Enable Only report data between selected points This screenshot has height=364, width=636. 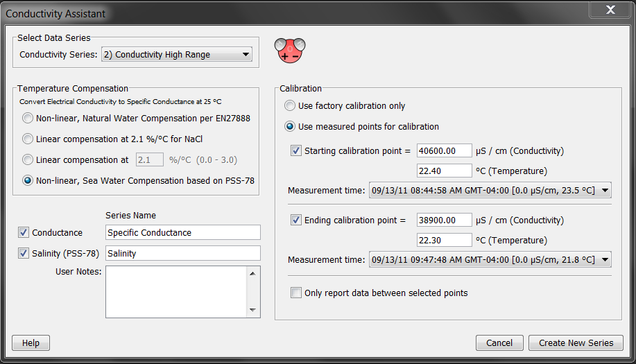pyautogui.click(x=297, y=293)
